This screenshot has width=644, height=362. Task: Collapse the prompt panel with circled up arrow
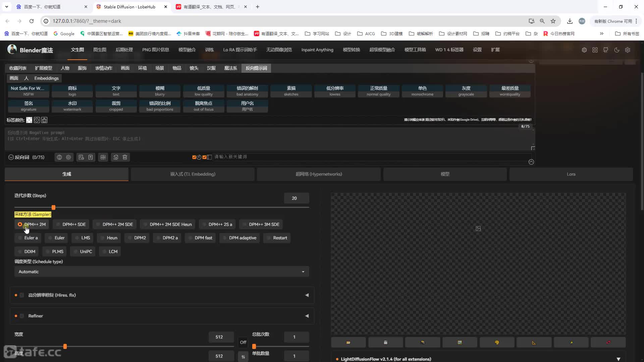point(531,162)
